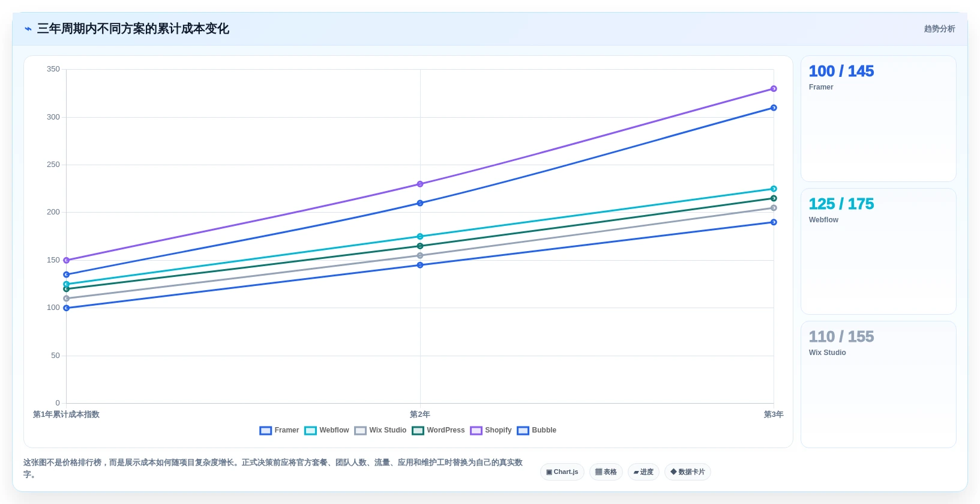980x504 pixels.
Task: Click the WordPress point at 第2年
Action: (420, 246)
